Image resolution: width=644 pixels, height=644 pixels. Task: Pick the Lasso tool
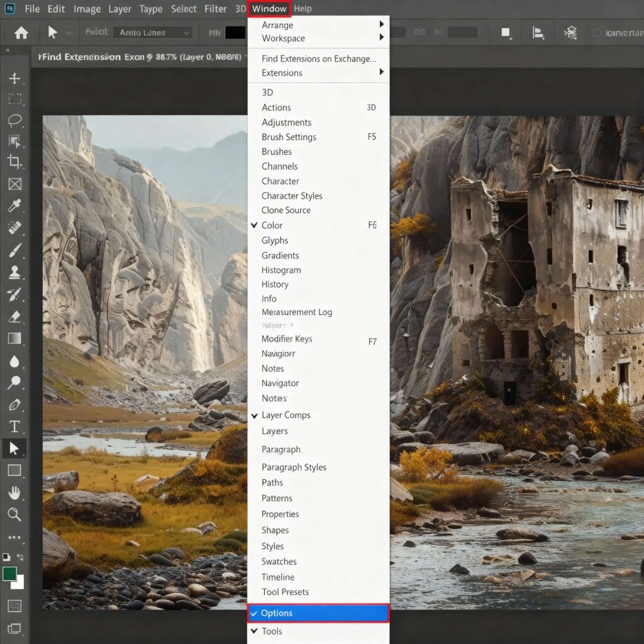[15, 120]
